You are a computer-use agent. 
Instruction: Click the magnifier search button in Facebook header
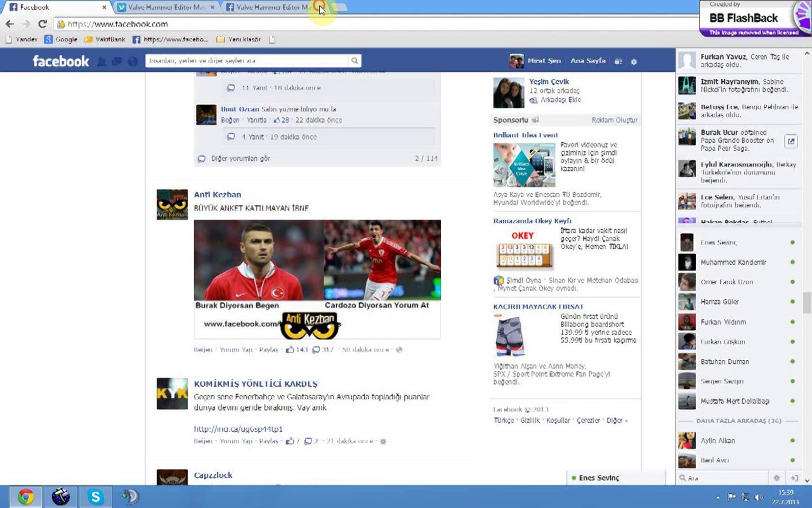tap(354, 61)
